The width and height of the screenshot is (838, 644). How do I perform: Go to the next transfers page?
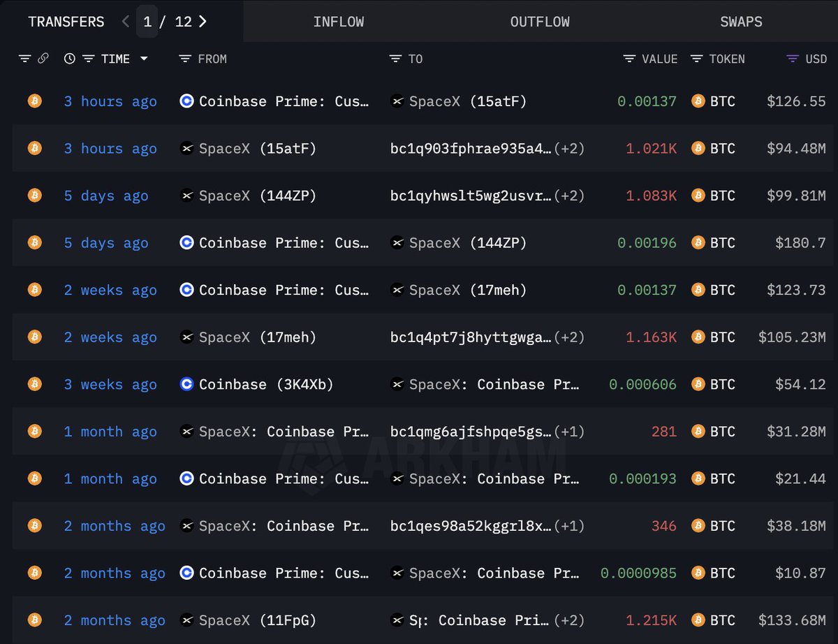click(x=203, y=21)
